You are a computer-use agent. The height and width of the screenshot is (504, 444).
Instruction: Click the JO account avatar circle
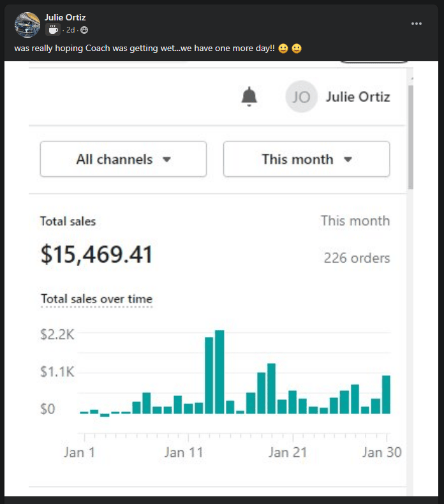coord(301,97)
